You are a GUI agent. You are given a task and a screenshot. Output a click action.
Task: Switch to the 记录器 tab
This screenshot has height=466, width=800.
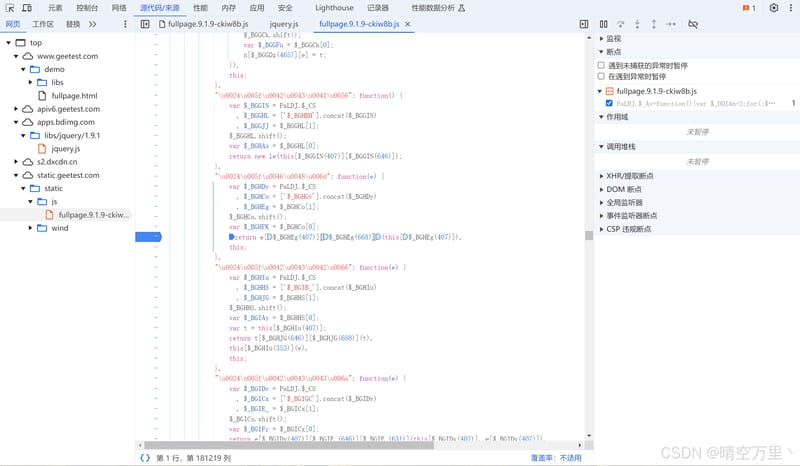coord(378,8)
